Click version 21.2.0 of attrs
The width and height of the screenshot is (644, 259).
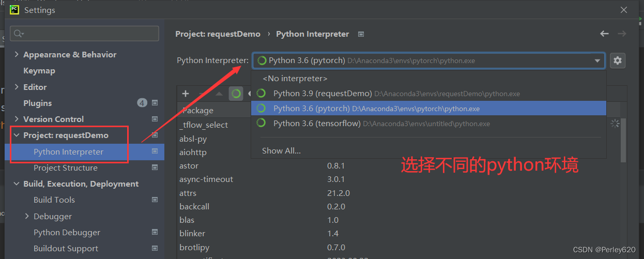tap(339, 193)
